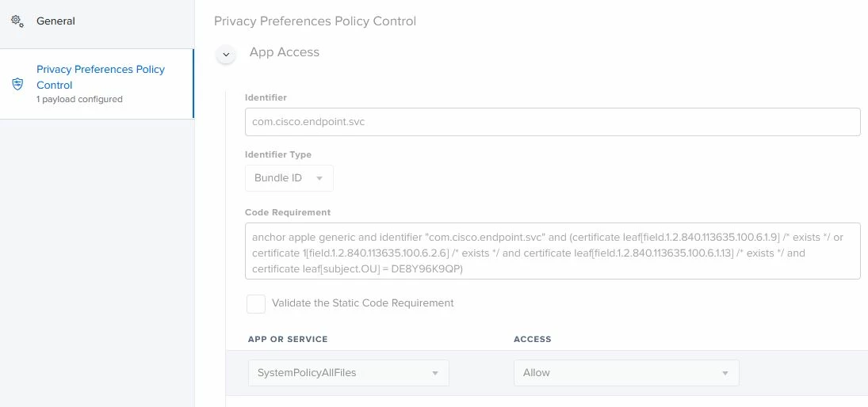Click the 'APP OR SERVICE' column header

[288, 339]
